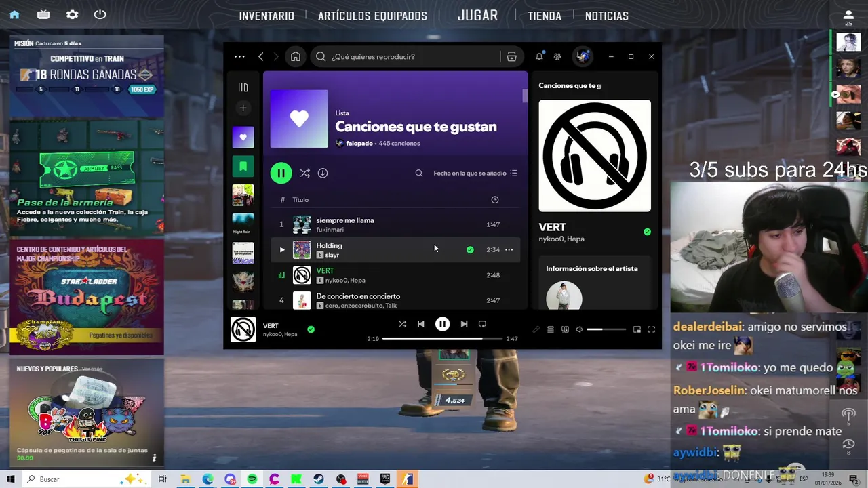Open Steam from the taskbar
Viewport: 868px width, 488px height.
click(x=319, y=479)
